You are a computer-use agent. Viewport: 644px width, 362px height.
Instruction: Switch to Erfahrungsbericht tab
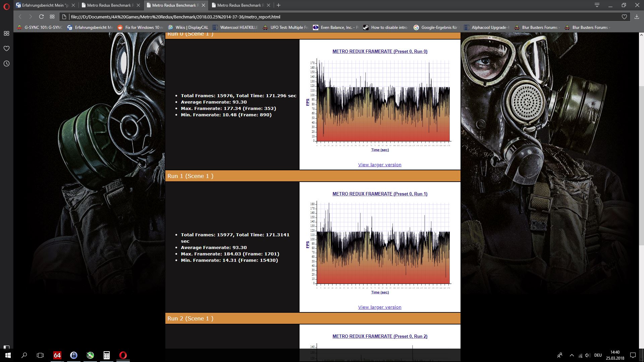[x=43, y=5]
